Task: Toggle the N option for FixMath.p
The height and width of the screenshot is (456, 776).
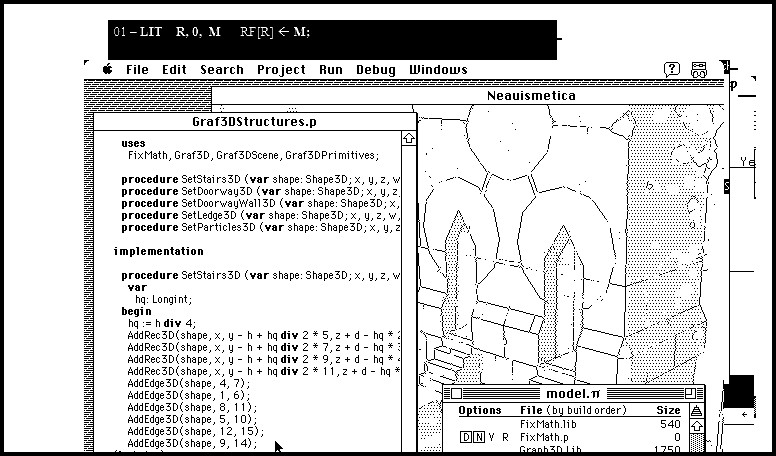Action: click(478, 438)
